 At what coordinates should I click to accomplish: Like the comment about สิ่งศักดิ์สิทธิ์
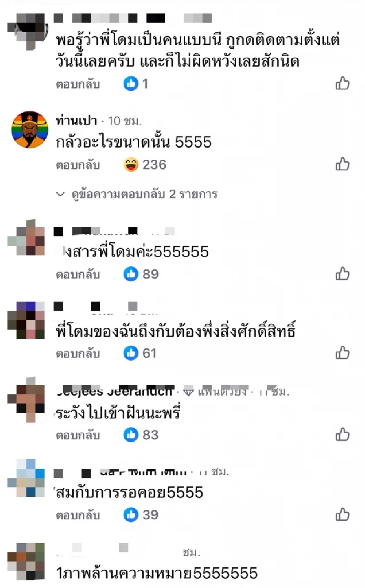[x=342, y=353]
